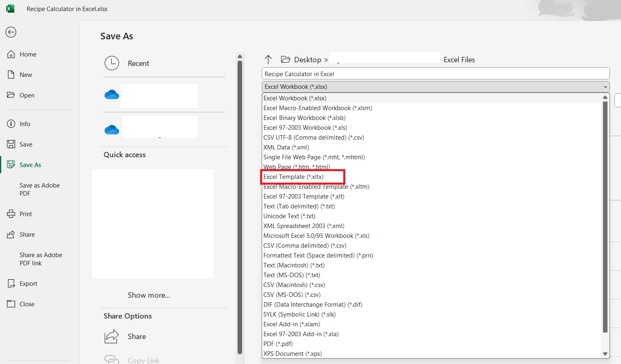Click the Close folder icon in the sidebar
Image resolution: width=621 pixels, height=364 pixels.
click(11, 304)
